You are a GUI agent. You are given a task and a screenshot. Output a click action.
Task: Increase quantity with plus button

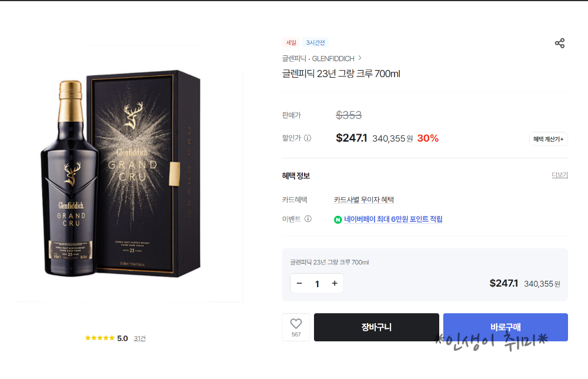click(335, 283)
